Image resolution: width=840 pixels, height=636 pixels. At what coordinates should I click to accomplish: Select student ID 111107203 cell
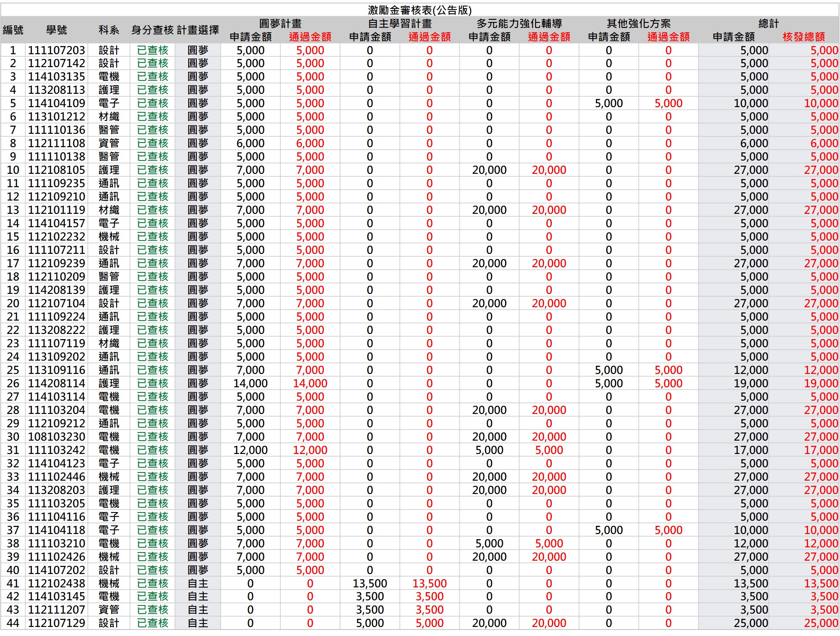(x=56, y=50)
